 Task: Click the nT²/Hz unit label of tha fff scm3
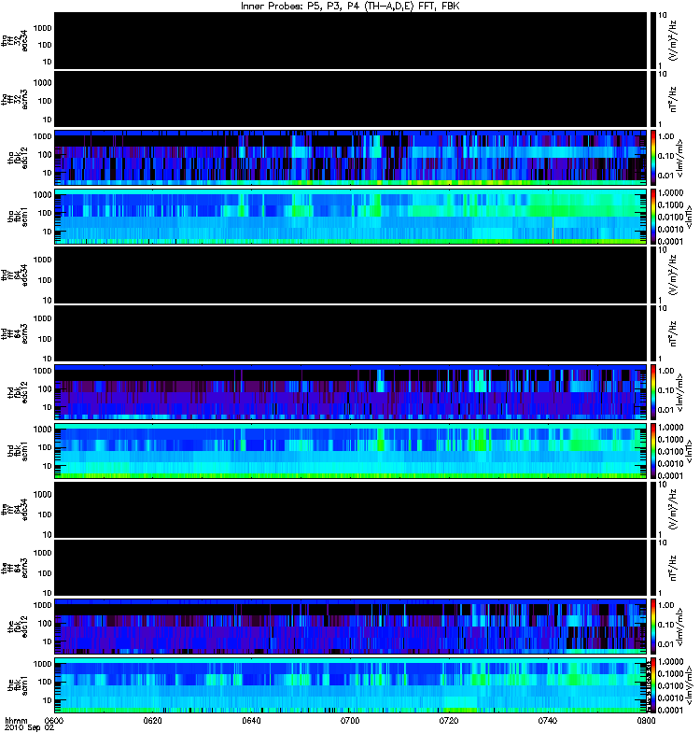[x=674, y=99]
